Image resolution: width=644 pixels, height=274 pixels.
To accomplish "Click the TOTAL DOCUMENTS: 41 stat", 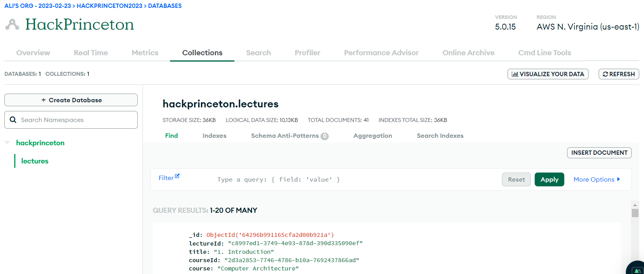I will (338, 120).
